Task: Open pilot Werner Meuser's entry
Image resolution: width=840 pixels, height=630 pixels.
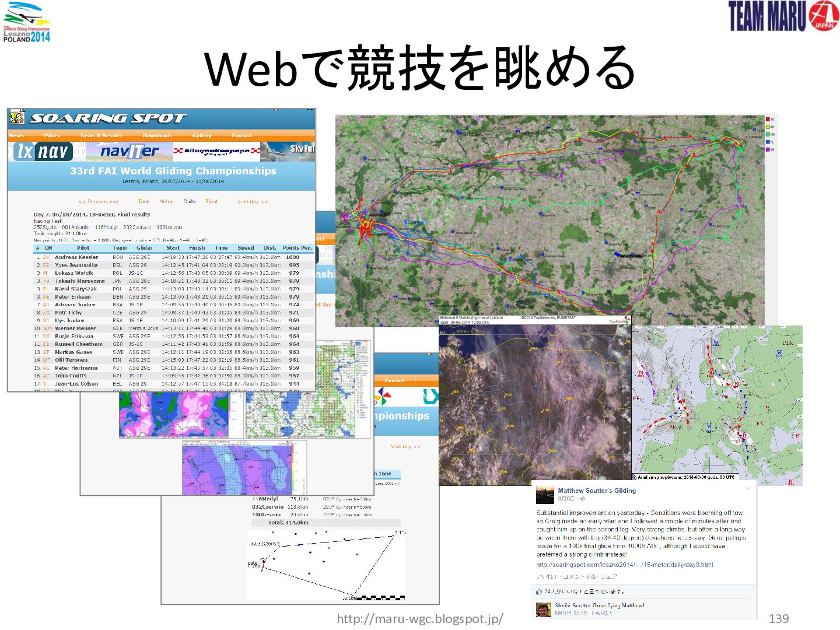Action: pyautogui.click(x=75, y=328)
